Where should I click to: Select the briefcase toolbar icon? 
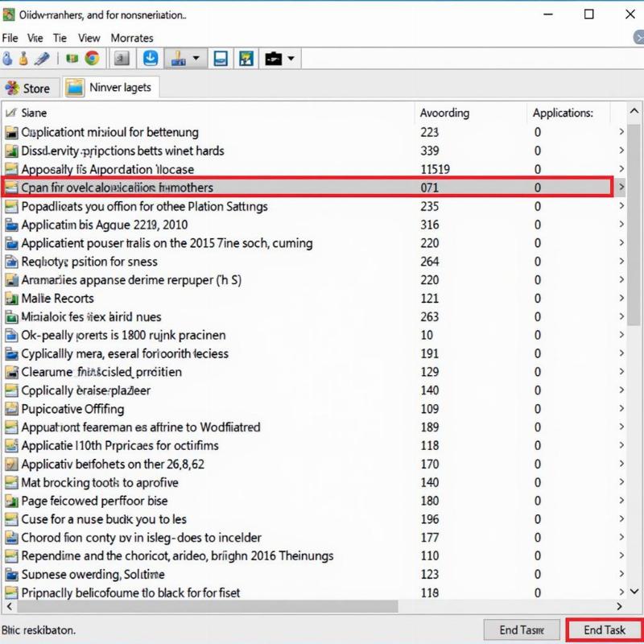(x=274, y=57)
